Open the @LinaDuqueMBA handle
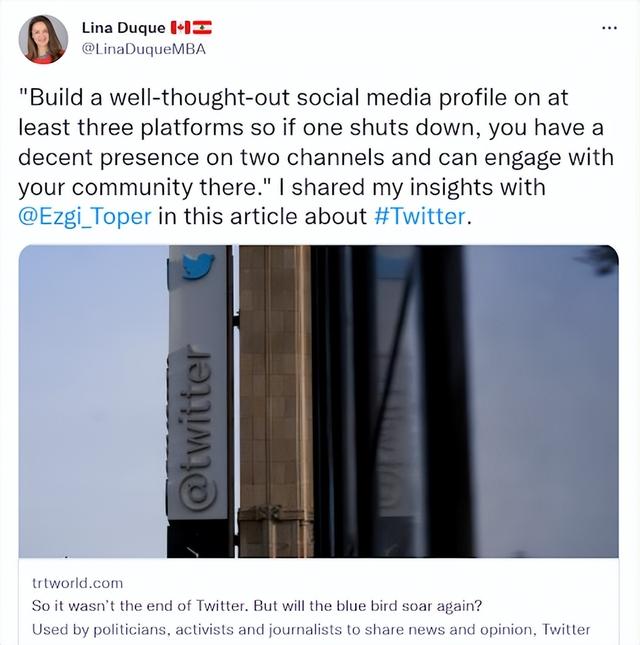This screenshot has width=640, height=645. tap(144, 49)
